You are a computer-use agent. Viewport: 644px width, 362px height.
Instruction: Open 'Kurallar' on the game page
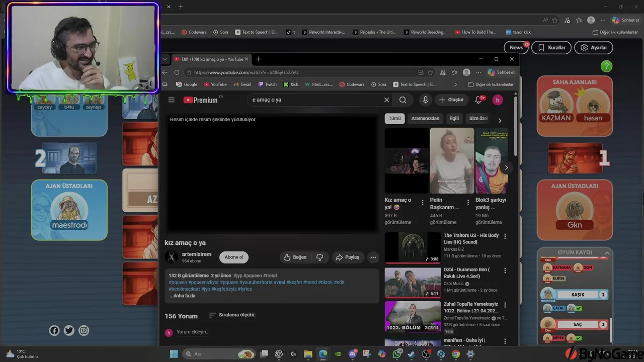pyautogui.click(x=551, y=48)
